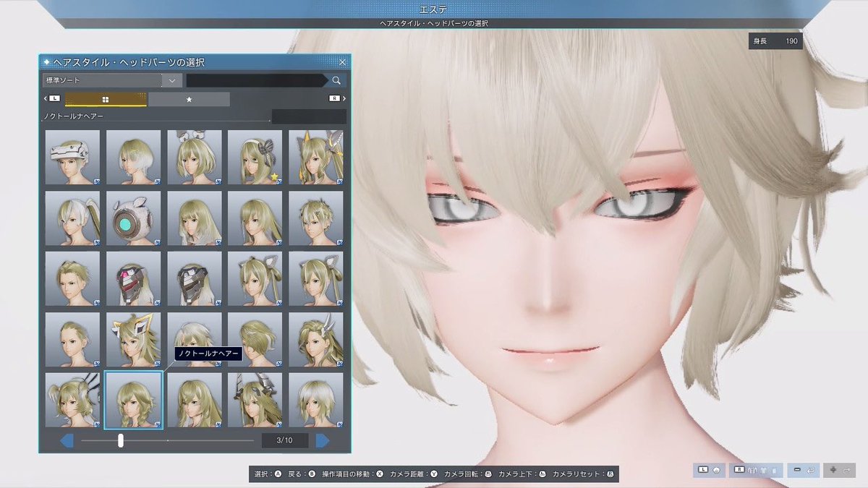
Task: Choose the bob hairstyle with mechanical bunny ears
Action: [195, 157]
